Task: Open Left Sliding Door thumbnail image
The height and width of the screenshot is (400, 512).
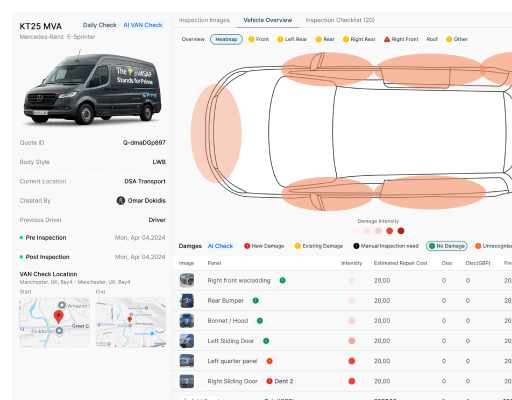Action: tap(187, 341)
